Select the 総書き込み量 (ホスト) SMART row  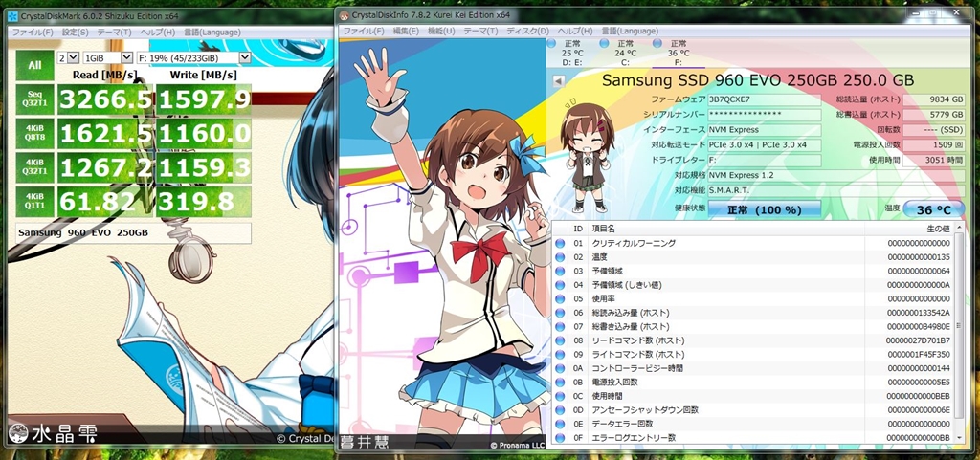click(753, 326)
